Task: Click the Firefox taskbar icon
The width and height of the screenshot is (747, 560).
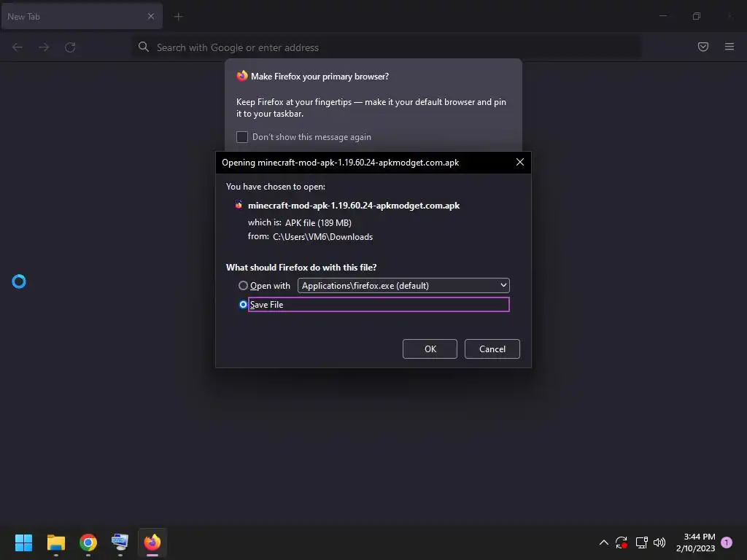Action: [x=152, y=542]
